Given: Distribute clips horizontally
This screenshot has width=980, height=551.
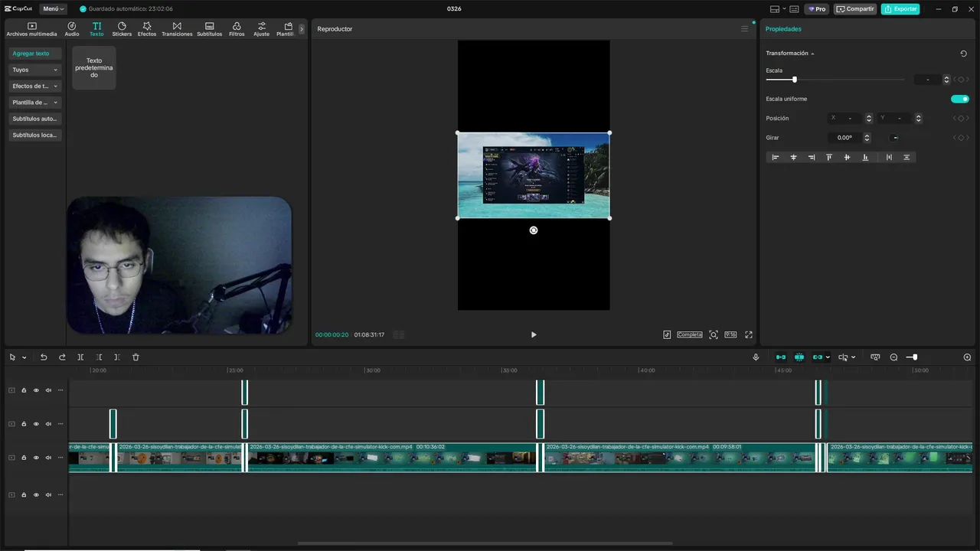Looking at the screenshot, I should pyautogui.click(x=889, y=157).
